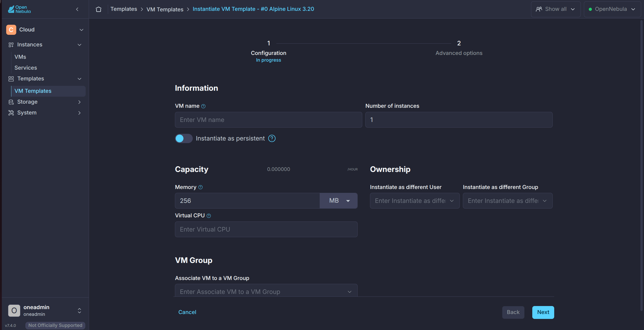This screenshot has width=644, height=330.
Task: Go to step 2 Advanced options
Action: 459,48
